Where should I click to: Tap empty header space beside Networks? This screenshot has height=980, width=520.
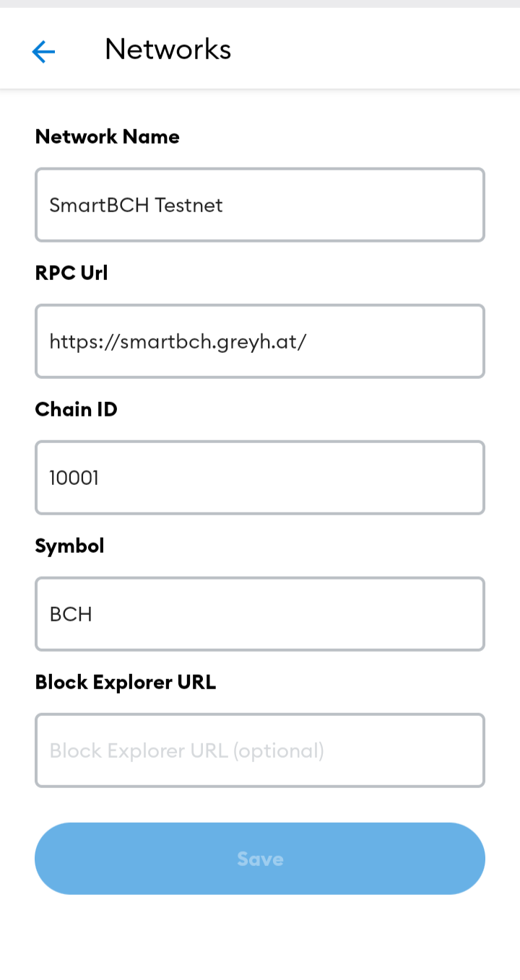click(376, 49)
